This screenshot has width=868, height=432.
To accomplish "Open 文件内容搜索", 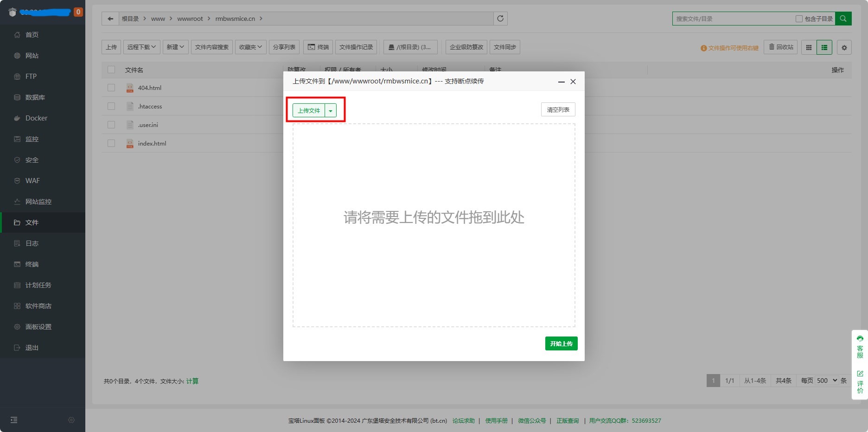I will click(x=212, y=47).
